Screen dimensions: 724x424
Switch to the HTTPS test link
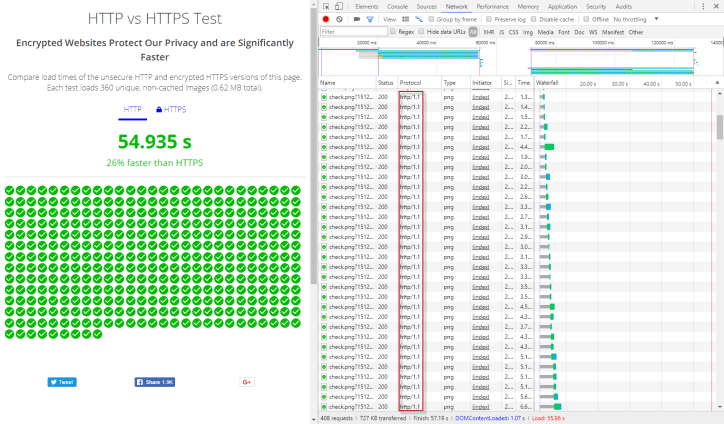170,109
